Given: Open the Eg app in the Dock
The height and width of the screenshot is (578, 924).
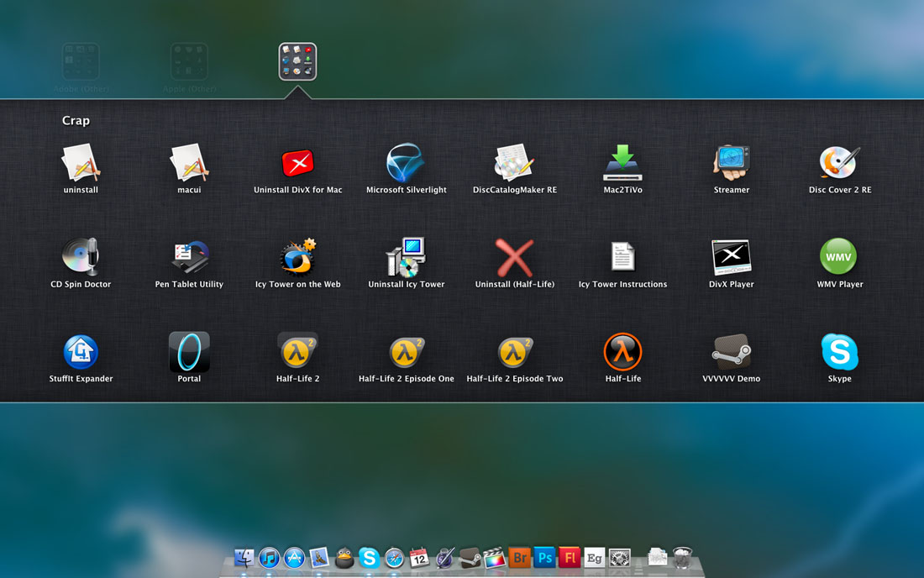Looking at the screenshot, I should [594, 557].
